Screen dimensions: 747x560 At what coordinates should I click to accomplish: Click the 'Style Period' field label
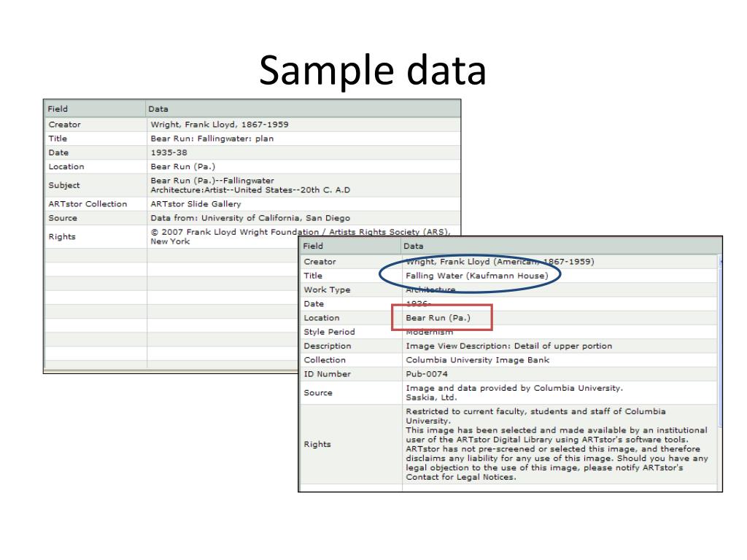click(329, 332)
